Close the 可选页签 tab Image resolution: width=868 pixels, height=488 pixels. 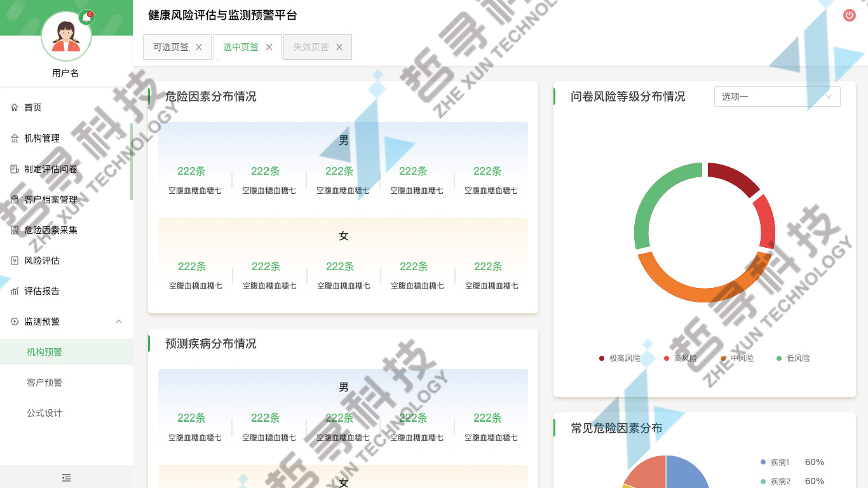(199, 47)
